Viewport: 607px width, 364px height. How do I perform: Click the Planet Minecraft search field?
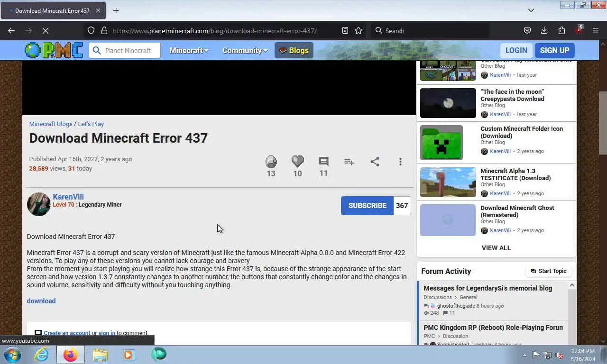(125, 50)
